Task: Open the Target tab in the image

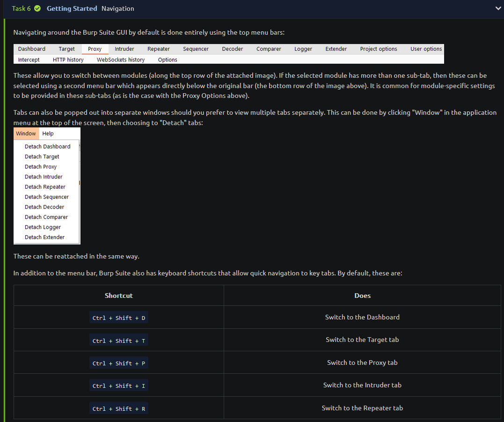Action: click(x=66, y=49)
